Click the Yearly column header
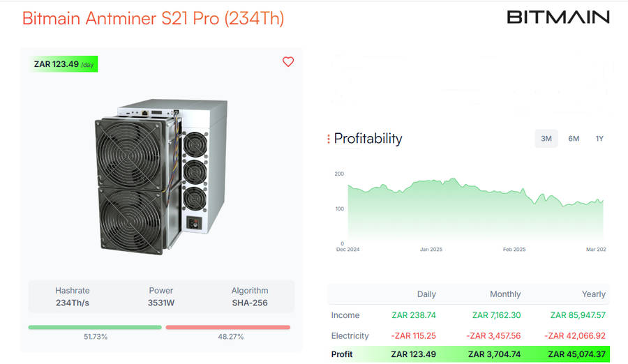This screenshot has height=364, width=628. click(594, 294)
